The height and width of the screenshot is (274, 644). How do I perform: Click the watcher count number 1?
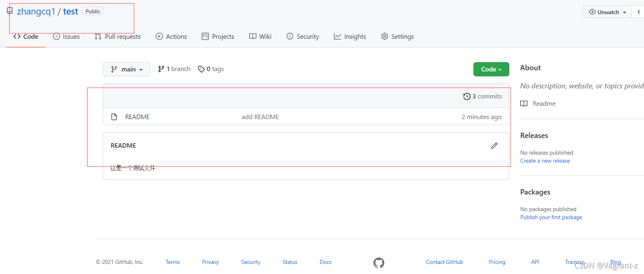638,12
